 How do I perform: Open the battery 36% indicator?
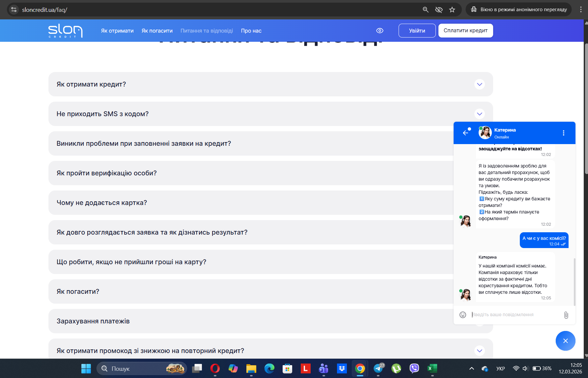click(x=542, y=368)
